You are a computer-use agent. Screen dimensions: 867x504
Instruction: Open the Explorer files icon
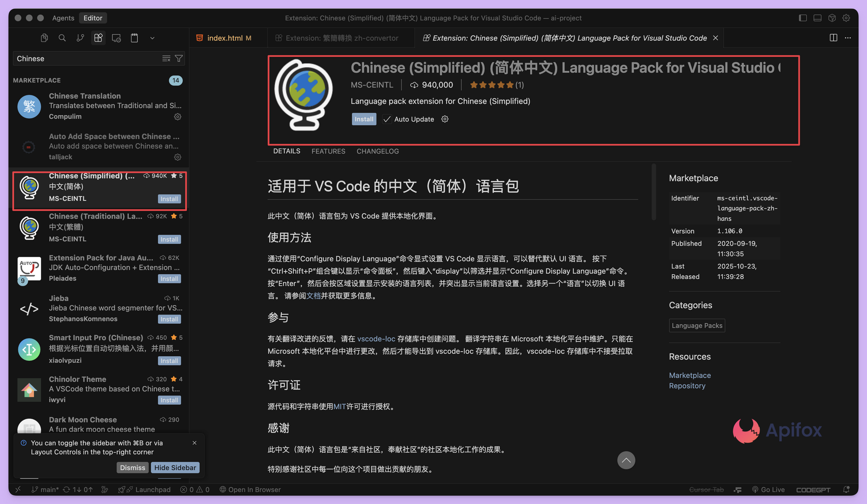[44, 38]
